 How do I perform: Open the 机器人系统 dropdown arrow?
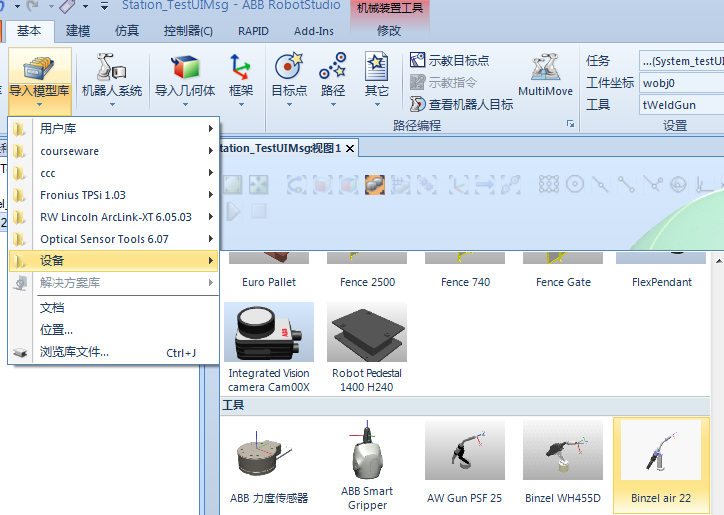tap(112, 105)
